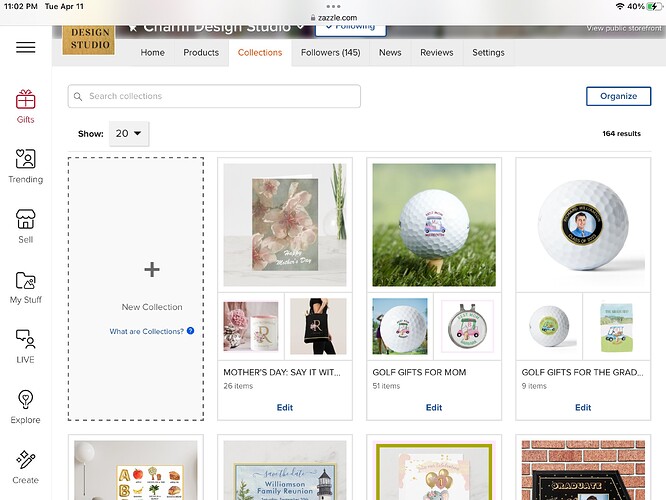The height and width of the screenshot is (500, 666).
Task: Expand the store name chevron dropdown
Action: pyautogui.click(x=301, y=27)
